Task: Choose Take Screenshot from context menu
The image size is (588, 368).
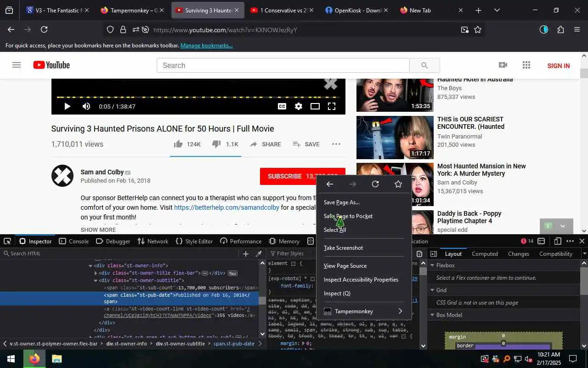Action: coord(364,248)
